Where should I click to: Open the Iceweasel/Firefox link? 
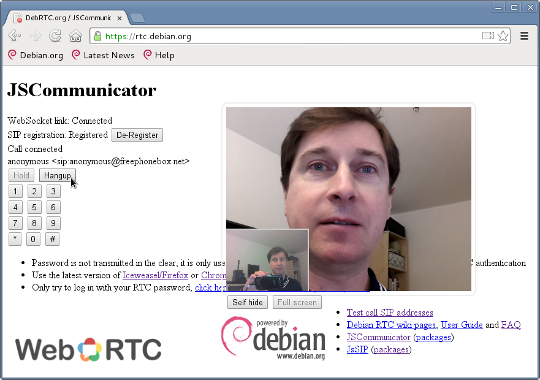[155, 275]
